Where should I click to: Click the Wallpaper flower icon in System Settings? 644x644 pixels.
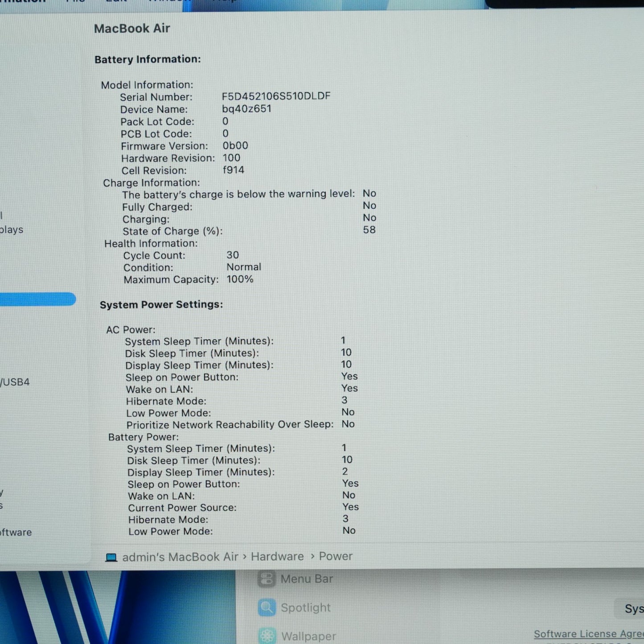[267, 636]
